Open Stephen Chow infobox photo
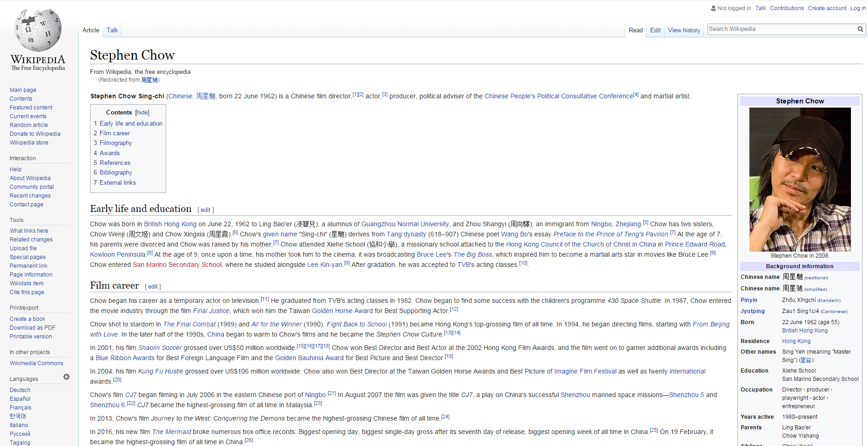Image resolution: width=868 pixels, height=446 pixels. pos(800,180)
